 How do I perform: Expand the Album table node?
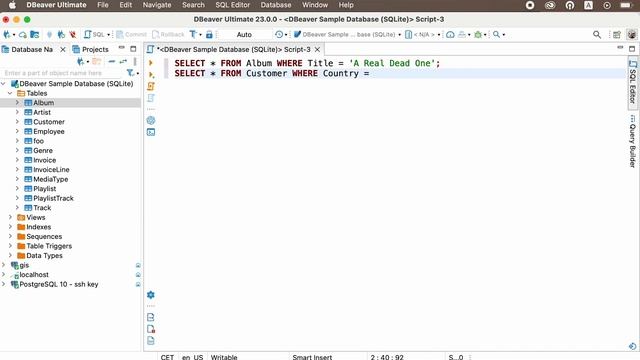click(18, 103)
